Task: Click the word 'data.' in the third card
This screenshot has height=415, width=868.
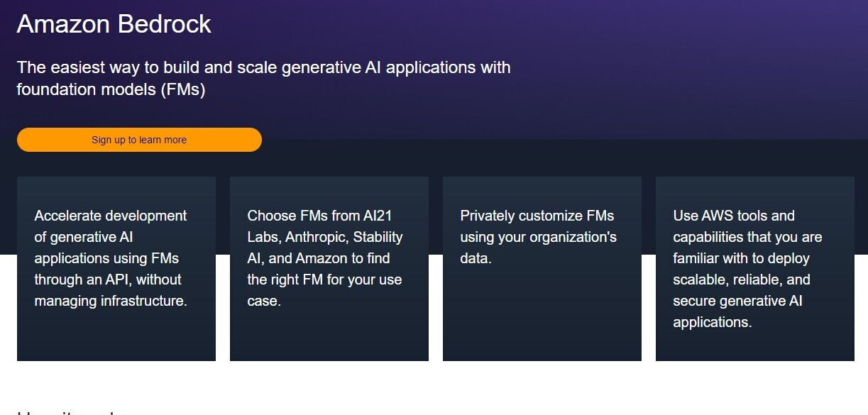Action: click(x=476, y=258)
